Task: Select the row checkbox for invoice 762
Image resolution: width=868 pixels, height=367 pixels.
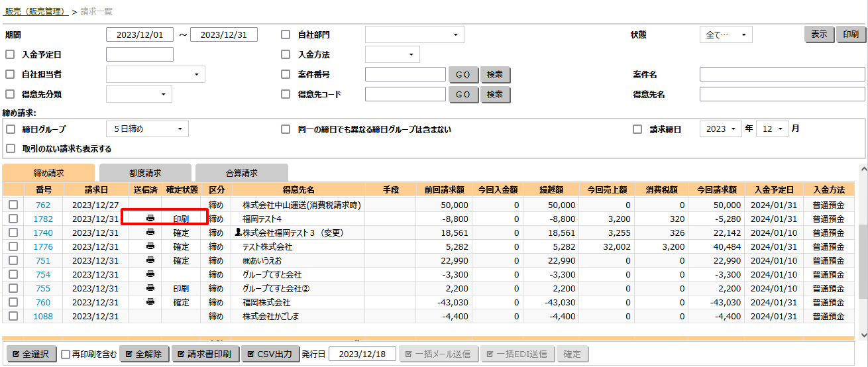Action: 13,205
